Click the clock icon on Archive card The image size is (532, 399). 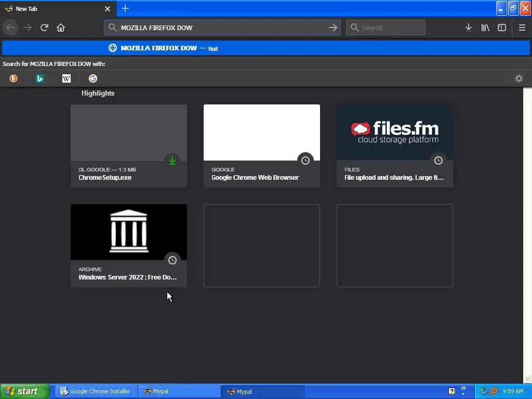pos(172,260)
